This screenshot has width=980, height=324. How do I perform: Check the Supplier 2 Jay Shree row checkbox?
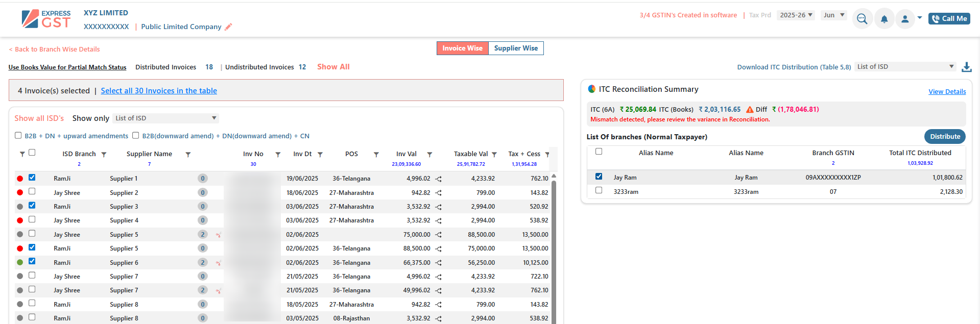[x=32, y=191]
